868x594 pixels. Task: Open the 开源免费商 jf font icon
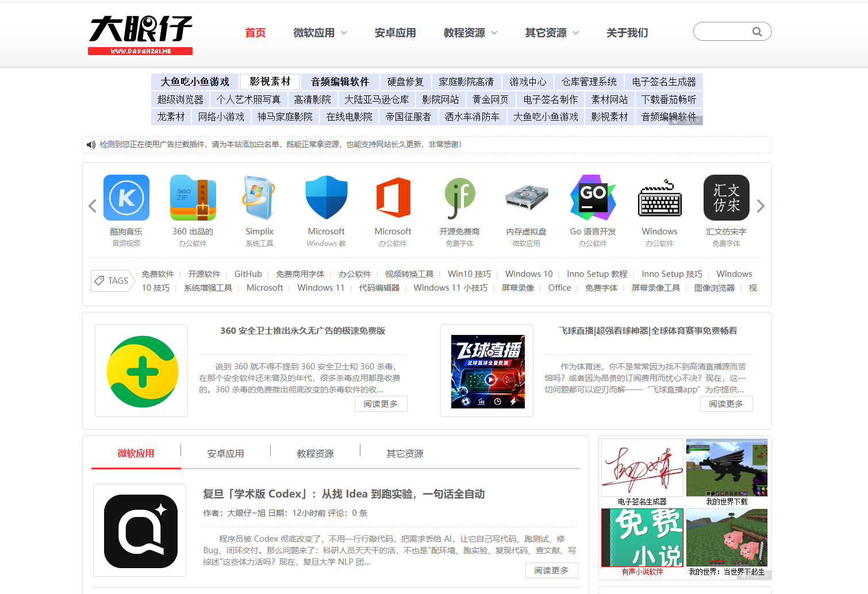(x=460, y=198)
